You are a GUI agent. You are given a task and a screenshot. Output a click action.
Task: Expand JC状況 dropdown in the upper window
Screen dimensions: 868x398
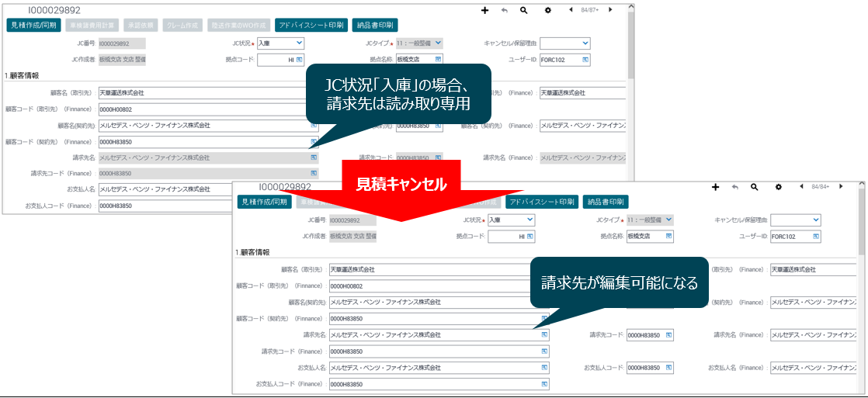299,43
